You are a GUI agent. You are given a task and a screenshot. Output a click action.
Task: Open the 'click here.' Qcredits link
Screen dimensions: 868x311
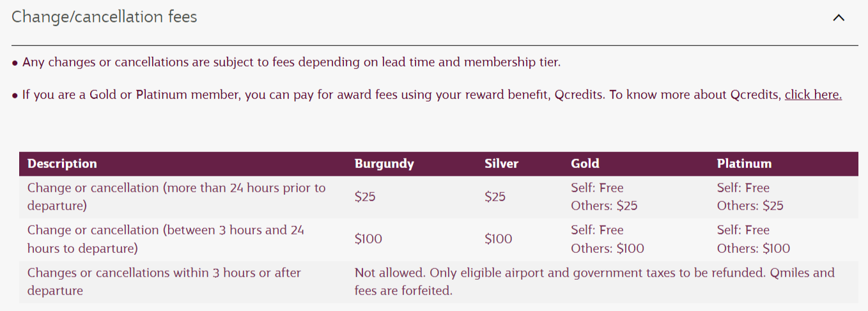(813, 95)
